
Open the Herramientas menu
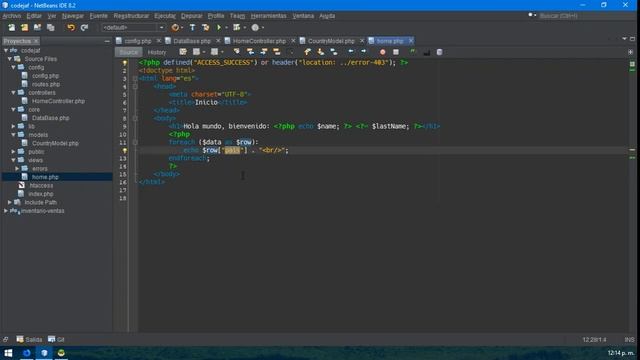tap(268, 16)
